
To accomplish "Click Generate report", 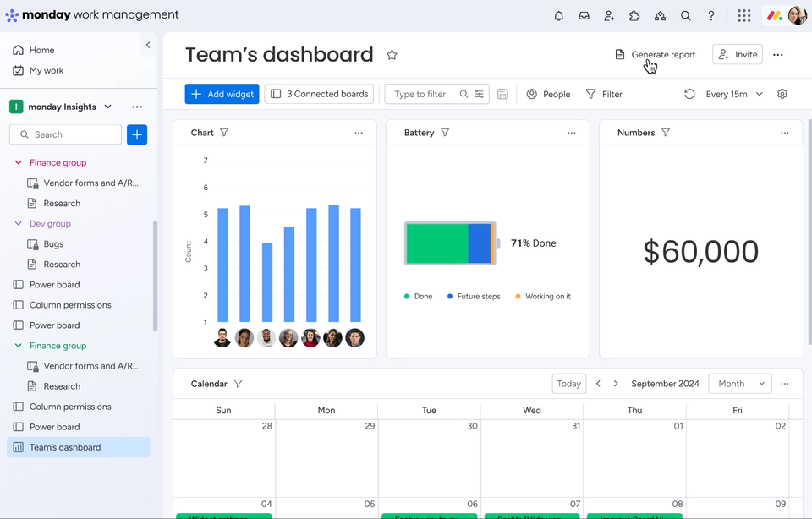I will point(655,55).
